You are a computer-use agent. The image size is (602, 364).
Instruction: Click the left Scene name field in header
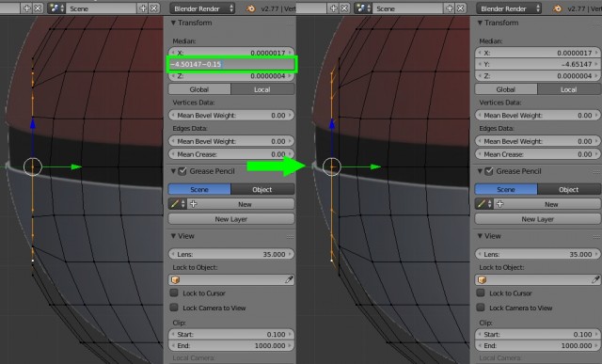102,8
